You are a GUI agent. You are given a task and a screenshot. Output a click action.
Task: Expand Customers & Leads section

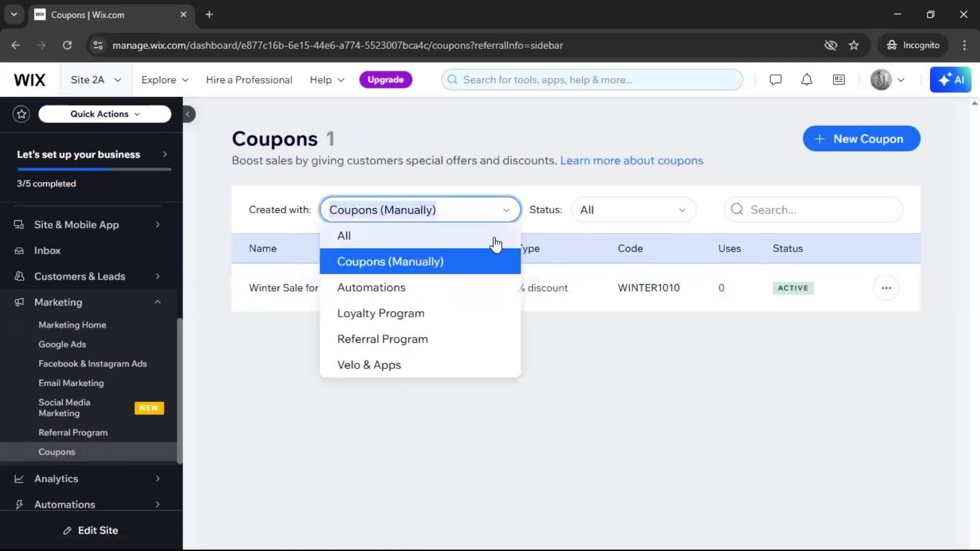158,276
